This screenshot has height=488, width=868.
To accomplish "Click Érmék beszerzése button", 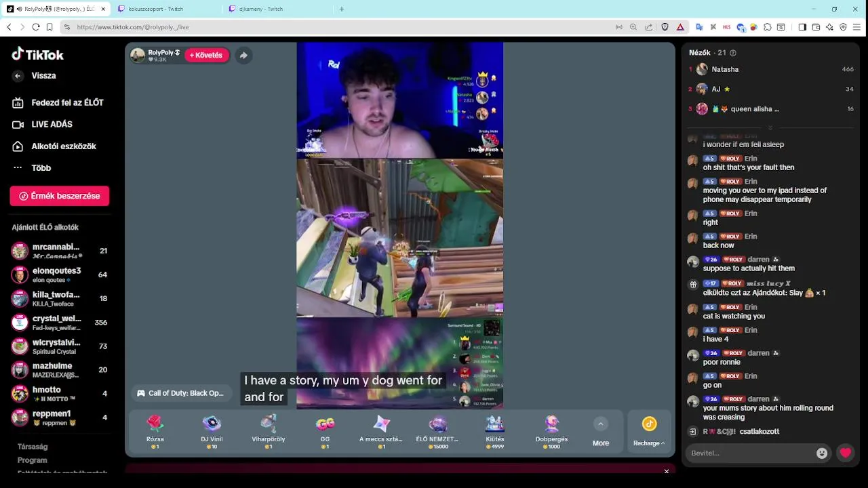I will 60,196.
